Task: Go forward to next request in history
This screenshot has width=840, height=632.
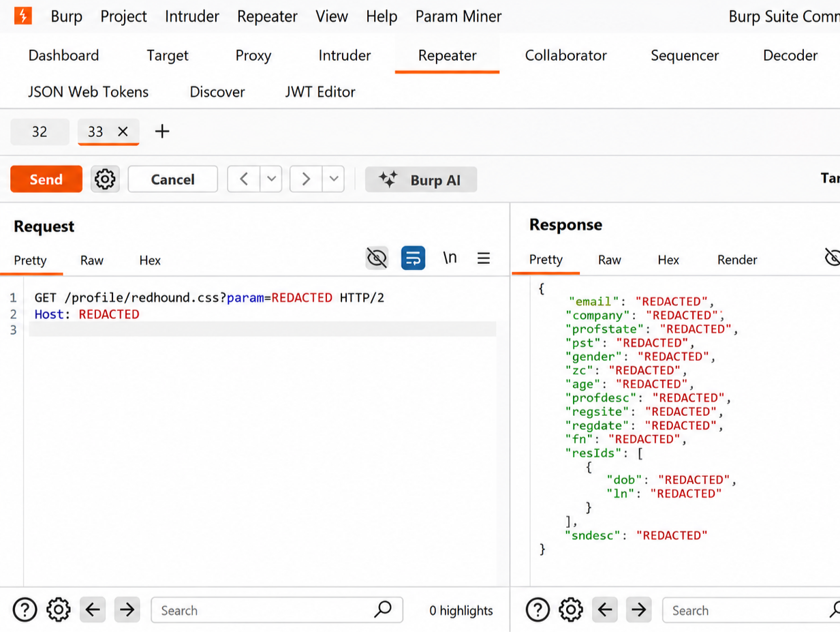Action: click(x=306, y=179)
